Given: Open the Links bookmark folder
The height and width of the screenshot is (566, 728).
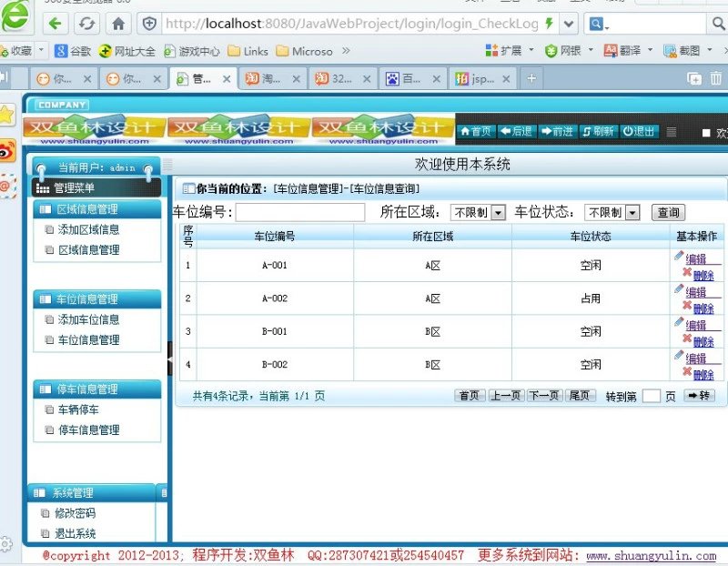Looking at the screenshot, I should click(x=248, y=51).
